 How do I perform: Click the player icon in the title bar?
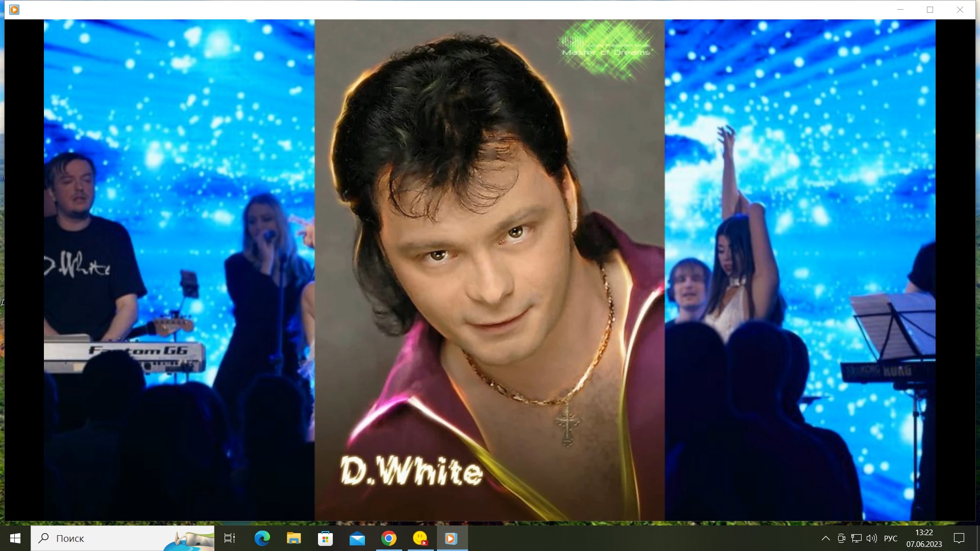[x=14, y=10]
